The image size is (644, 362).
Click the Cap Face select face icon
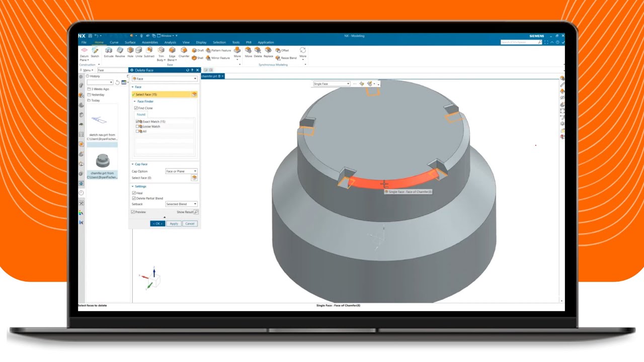pyautogui.click(x=194, y=178)
